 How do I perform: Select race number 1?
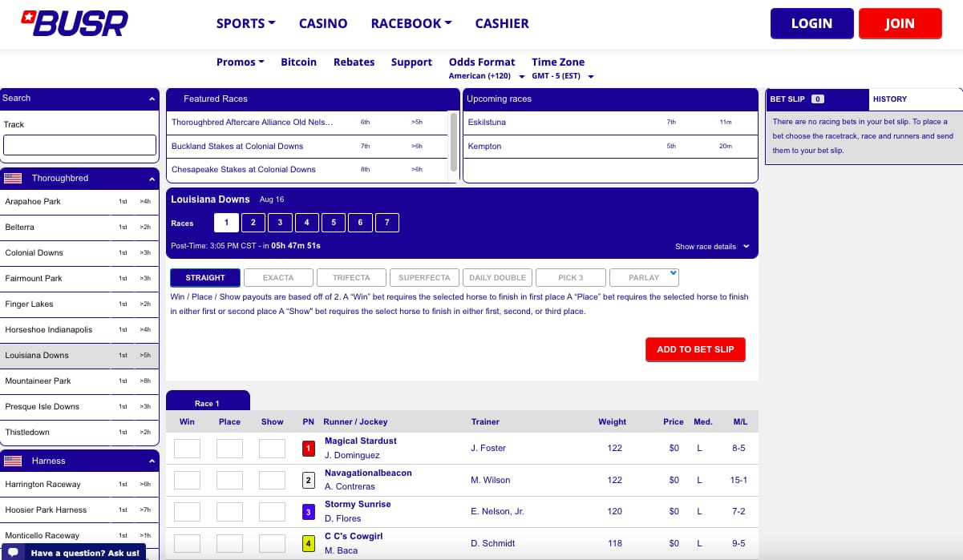click(226, 223)
